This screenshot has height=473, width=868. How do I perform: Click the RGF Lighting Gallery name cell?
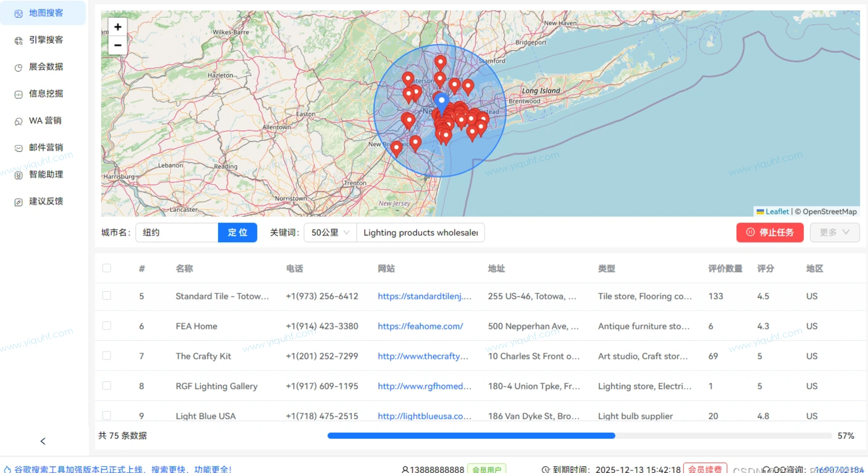click(x=216, y=386)
